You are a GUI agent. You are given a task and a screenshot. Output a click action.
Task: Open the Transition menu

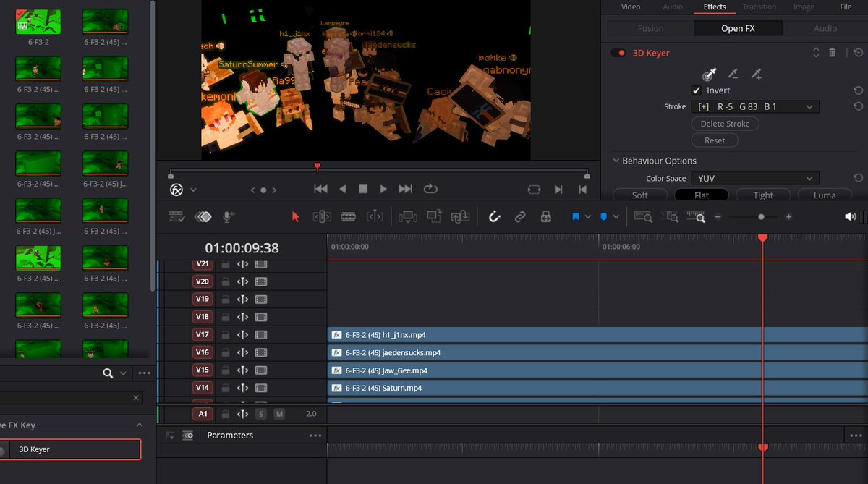759,7
